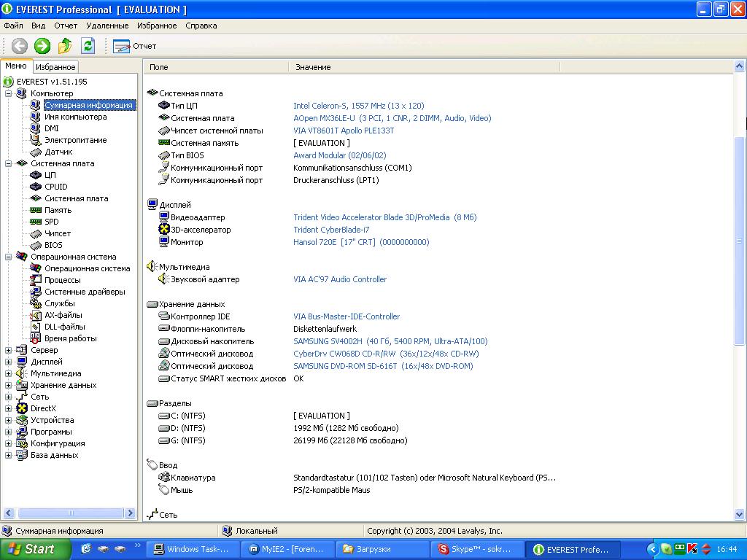Select the Электропитание power icon
This screenshot has width=747, height=560.
tap(35, 140)
